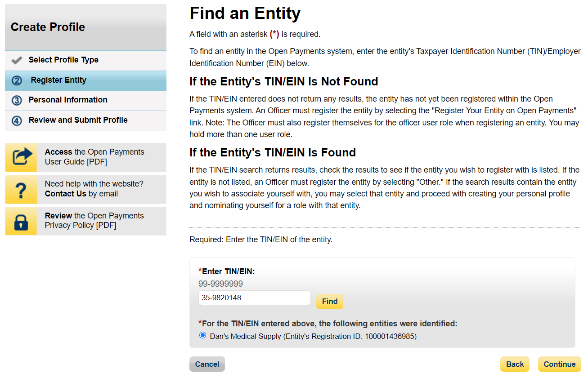
Task: Click the share arrow User Guide icon
Action: [21, 157]
